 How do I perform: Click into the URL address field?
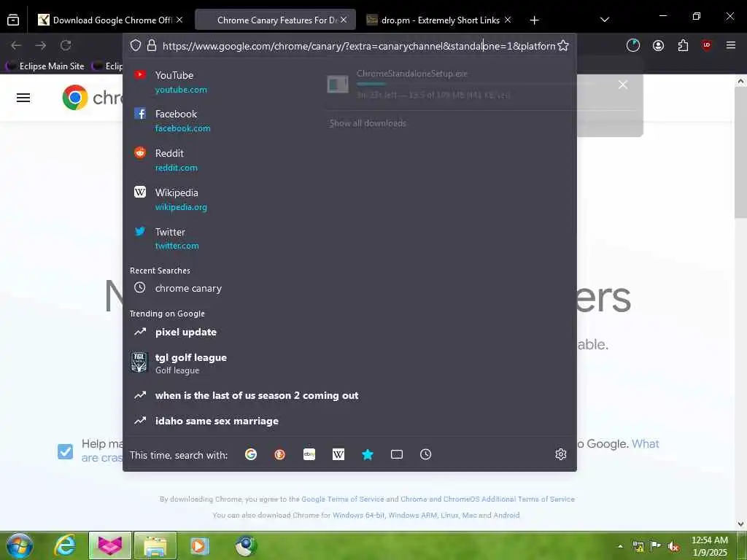click(359, 46)
